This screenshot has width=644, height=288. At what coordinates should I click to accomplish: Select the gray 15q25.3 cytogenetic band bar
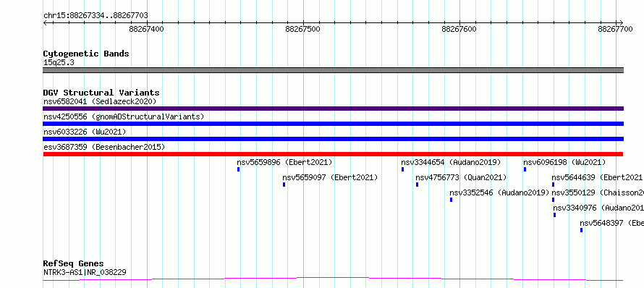(333, 70)
